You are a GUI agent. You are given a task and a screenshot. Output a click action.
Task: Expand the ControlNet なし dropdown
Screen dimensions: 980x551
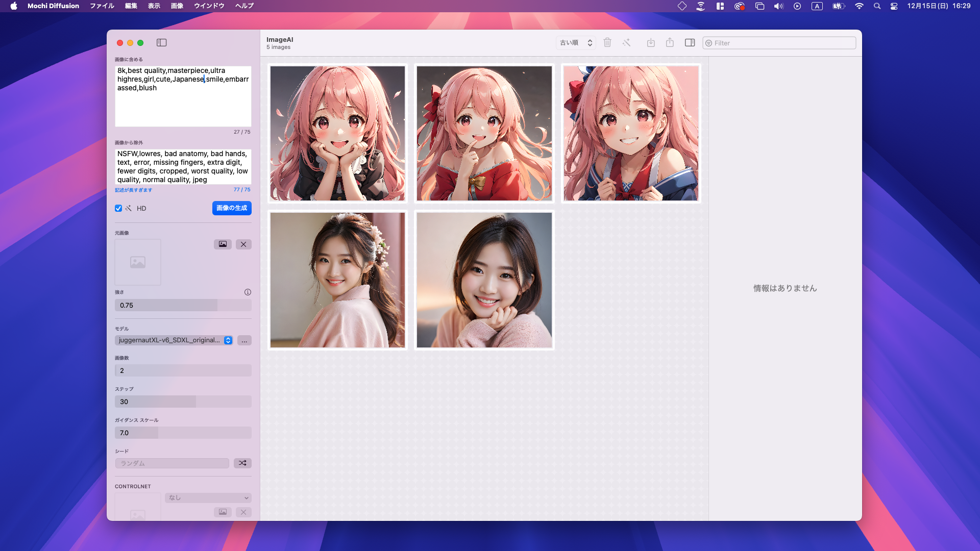pos(208,498)
